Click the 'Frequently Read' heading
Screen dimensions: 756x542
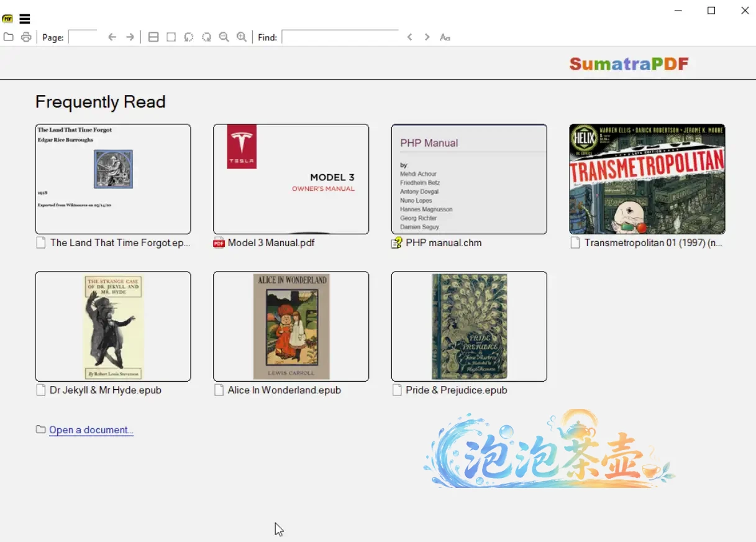click(x=101, y=102)
